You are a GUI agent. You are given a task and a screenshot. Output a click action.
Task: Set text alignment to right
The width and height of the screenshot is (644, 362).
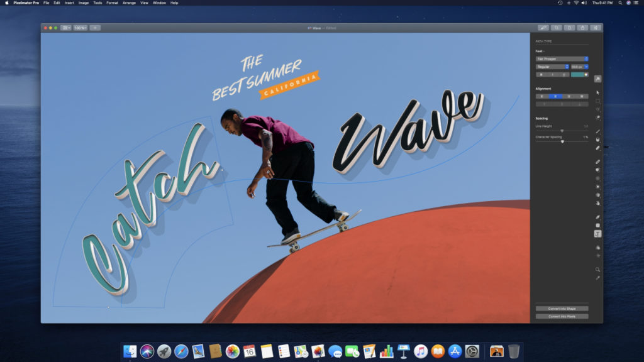tap(569, 96)
